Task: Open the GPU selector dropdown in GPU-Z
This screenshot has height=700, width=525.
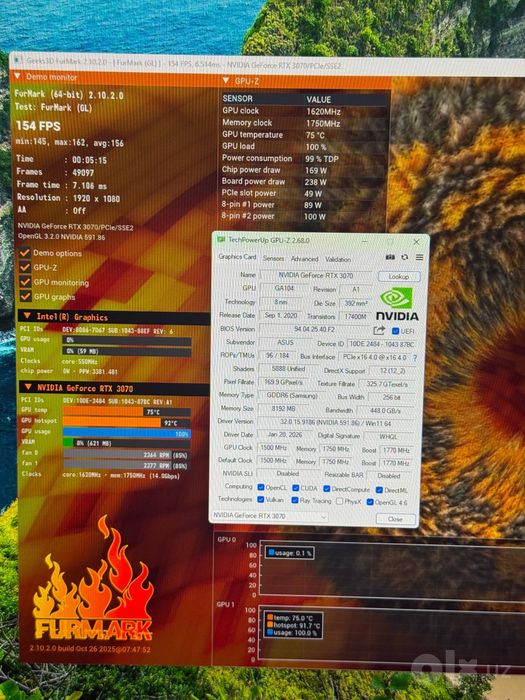Action: click(269, 516)
